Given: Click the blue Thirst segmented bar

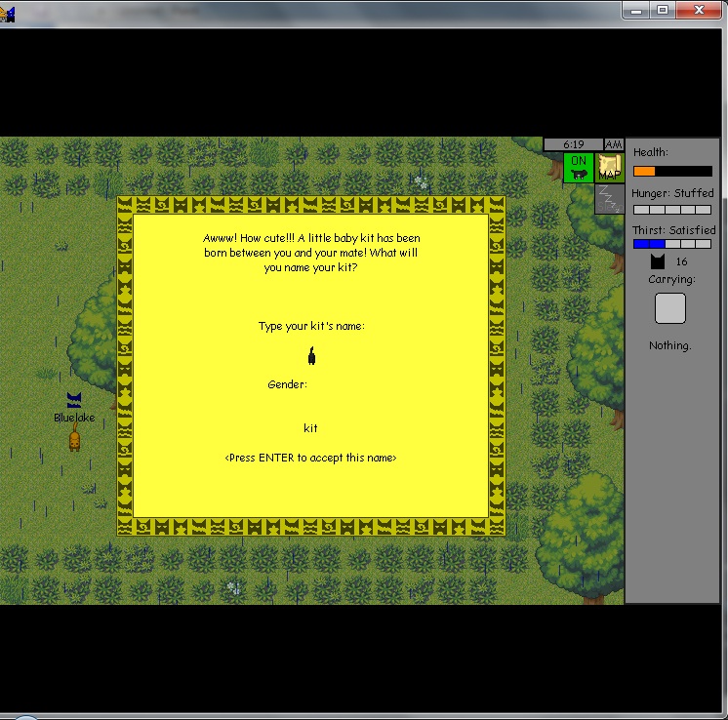Looking at the screenshot, I should coord(672,244).
